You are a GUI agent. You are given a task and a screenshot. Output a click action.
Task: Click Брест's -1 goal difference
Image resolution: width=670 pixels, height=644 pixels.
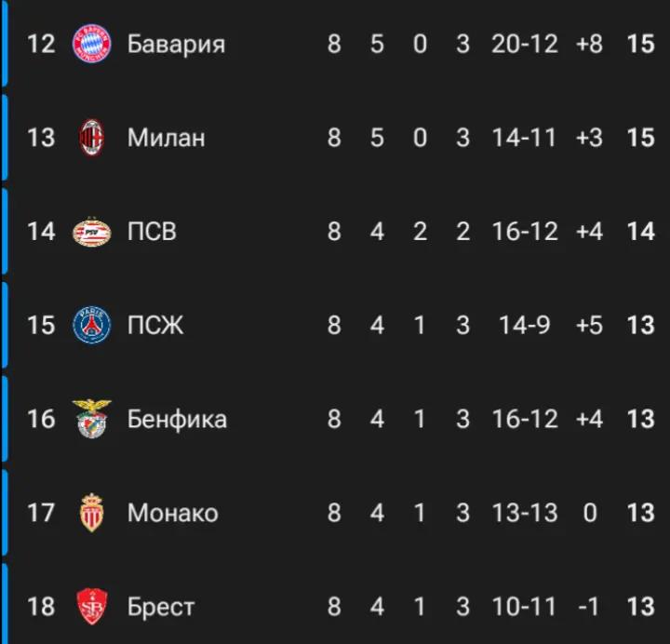(588, 607)
